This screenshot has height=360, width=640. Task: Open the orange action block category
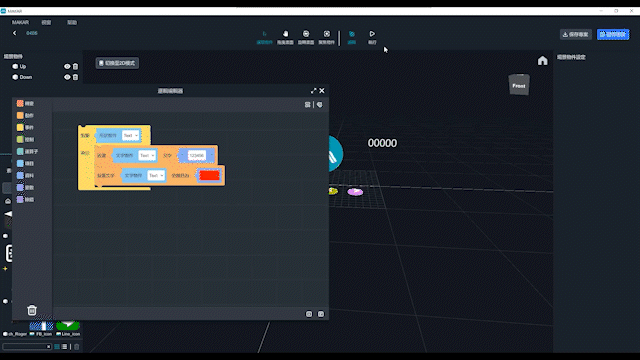(x=25, y=116)
